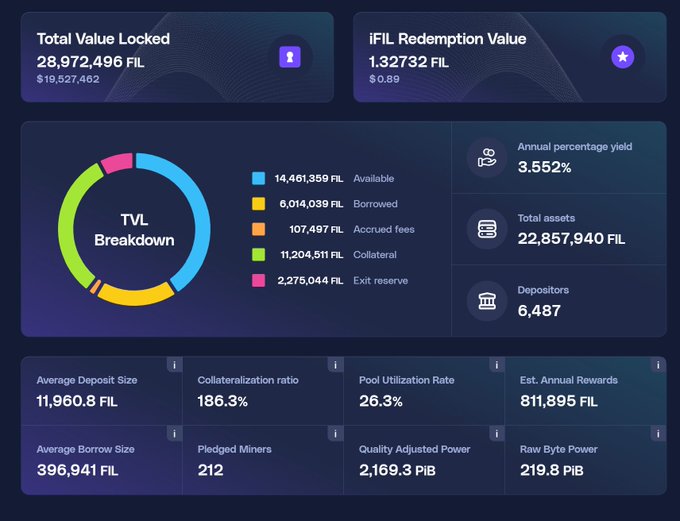Click the Total assets server icon
680x521 pixels.
(x=487, y=229)
